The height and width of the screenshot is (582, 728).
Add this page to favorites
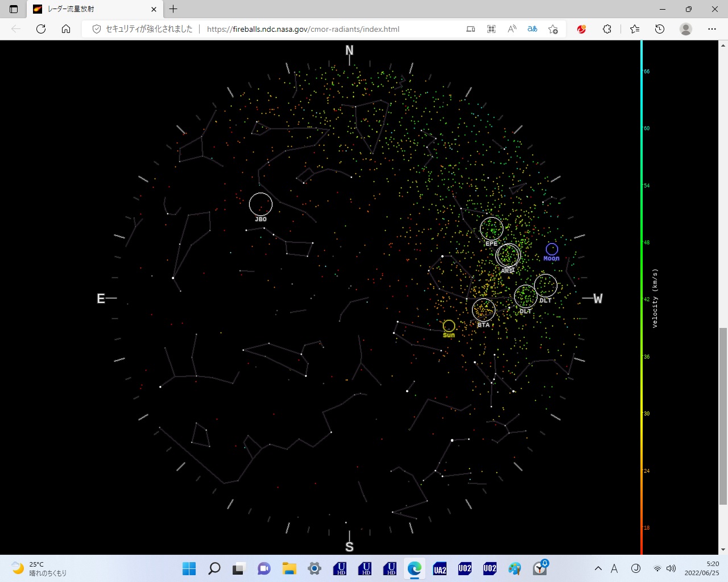pyautogui.click(x=553, y=29)
